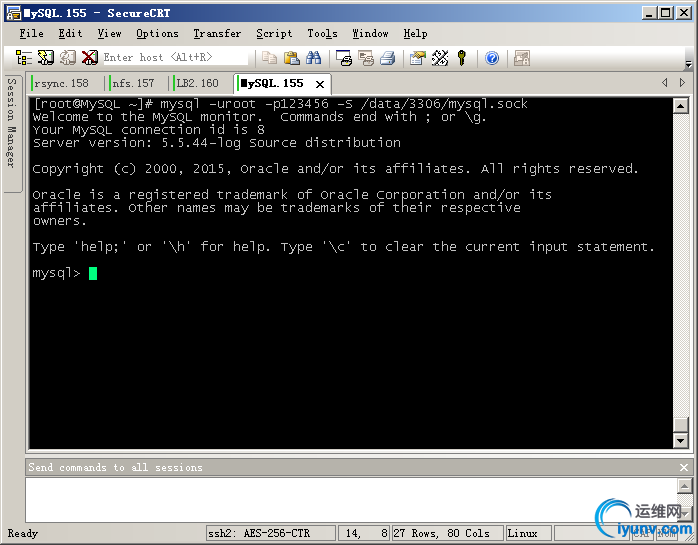Viewport: 698px width, 545px height.
Task: Open the View menu
Action: 110,33
